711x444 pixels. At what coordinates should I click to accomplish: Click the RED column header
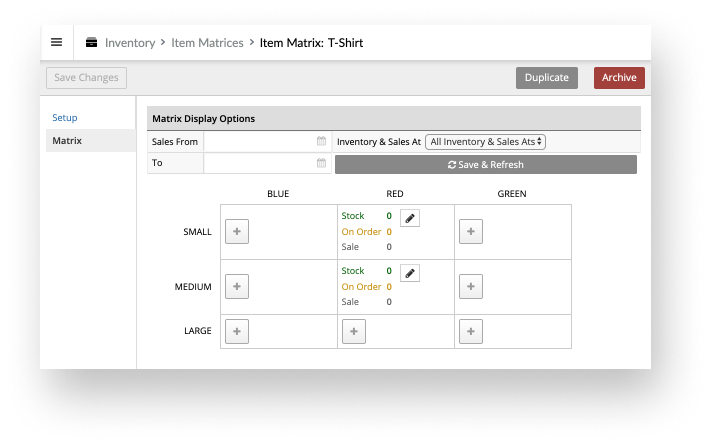pos(395,194)
